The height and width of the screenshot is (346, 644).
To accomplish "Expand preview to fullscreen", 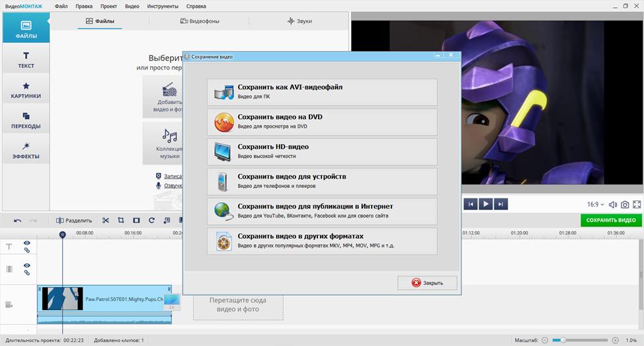I will pos(637,204).
